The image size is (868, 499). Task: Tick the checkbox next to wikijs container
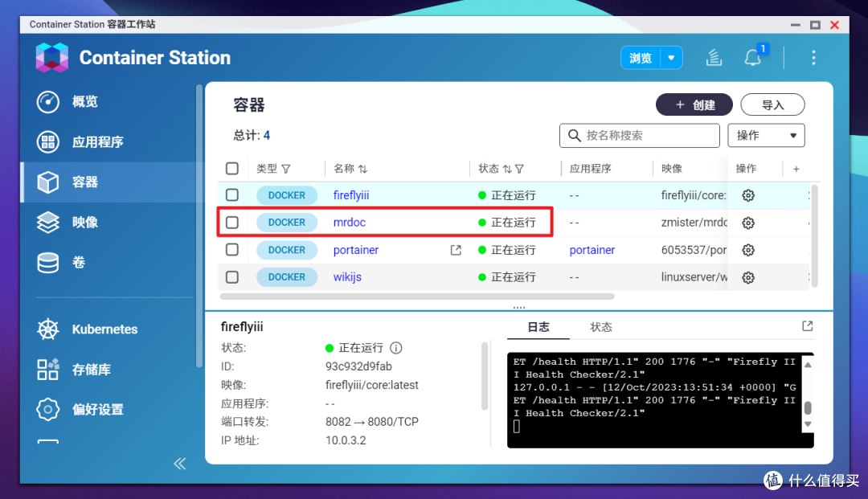[232, 277]
